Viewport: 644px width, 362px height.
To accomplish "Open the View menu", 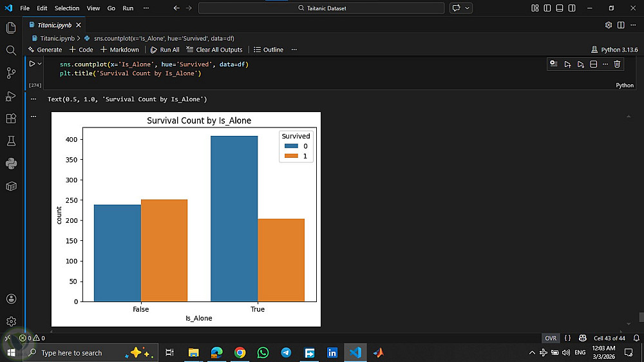I will (93, 8).
